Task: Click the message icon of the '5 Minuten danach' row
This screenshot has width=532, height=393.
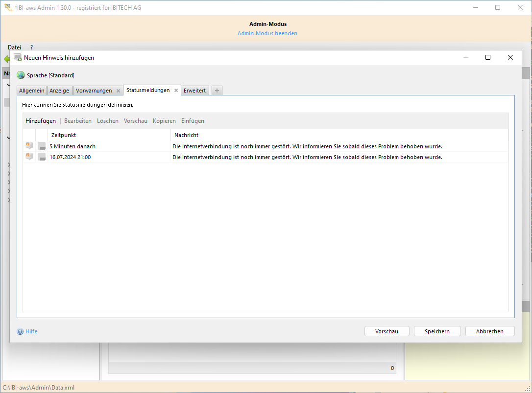Action: click(29, 146)
